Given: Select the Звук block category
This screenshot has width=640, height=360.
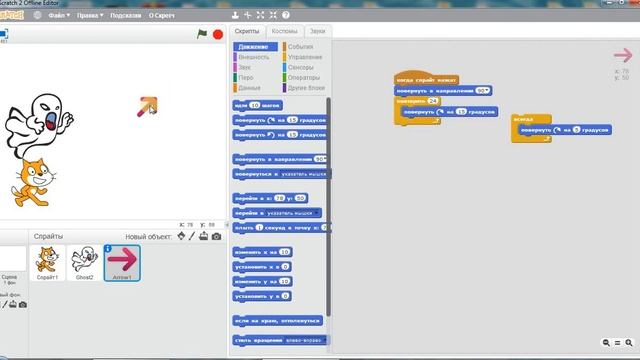Looking at the screenshot, I should pyautogui.click(x=244, y=67).
